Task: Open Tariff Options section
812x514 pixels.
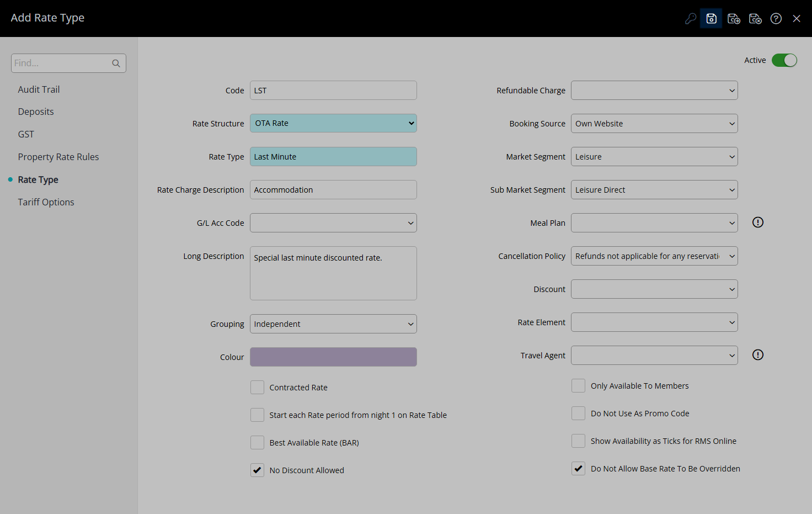Action: (x=46, y=202)
